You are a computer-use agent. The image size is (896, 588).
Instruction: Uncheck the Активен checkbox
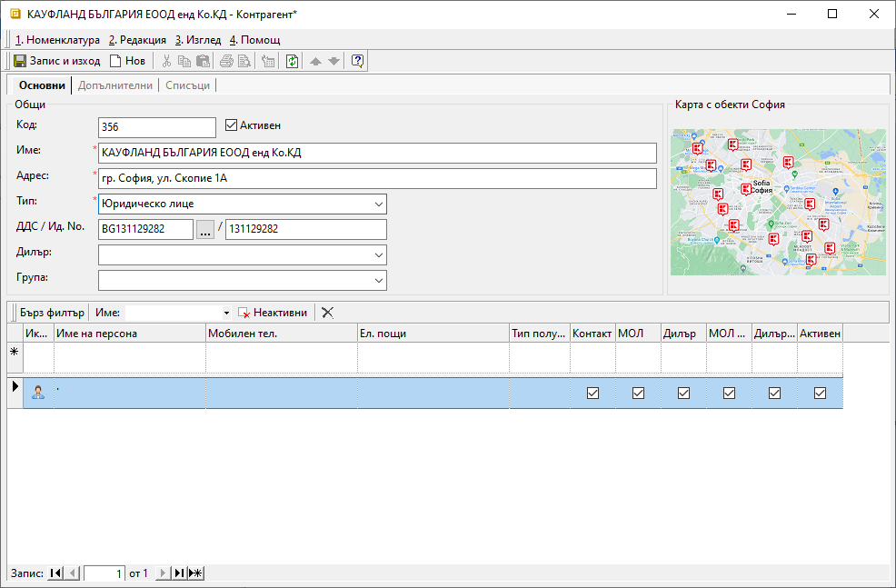231,125
